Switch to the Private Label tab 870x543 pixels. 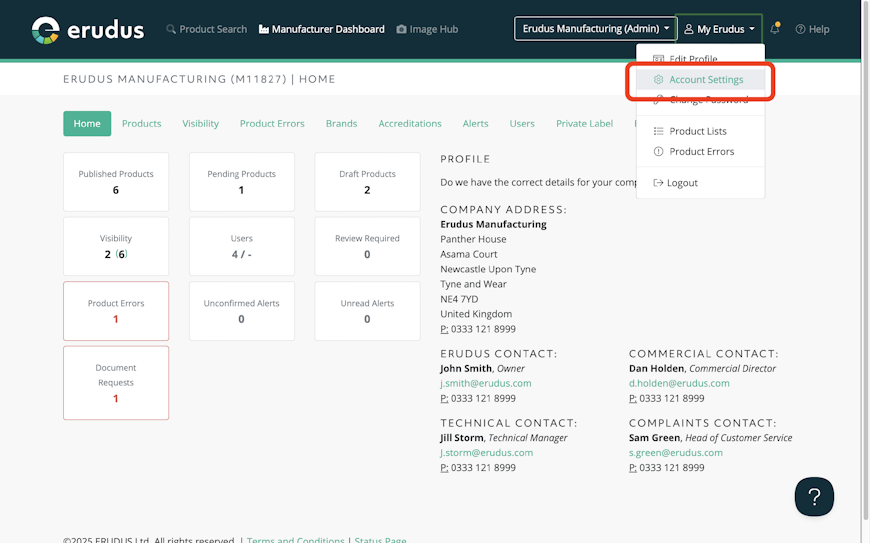pyautogui.click(x=584, y=123)
